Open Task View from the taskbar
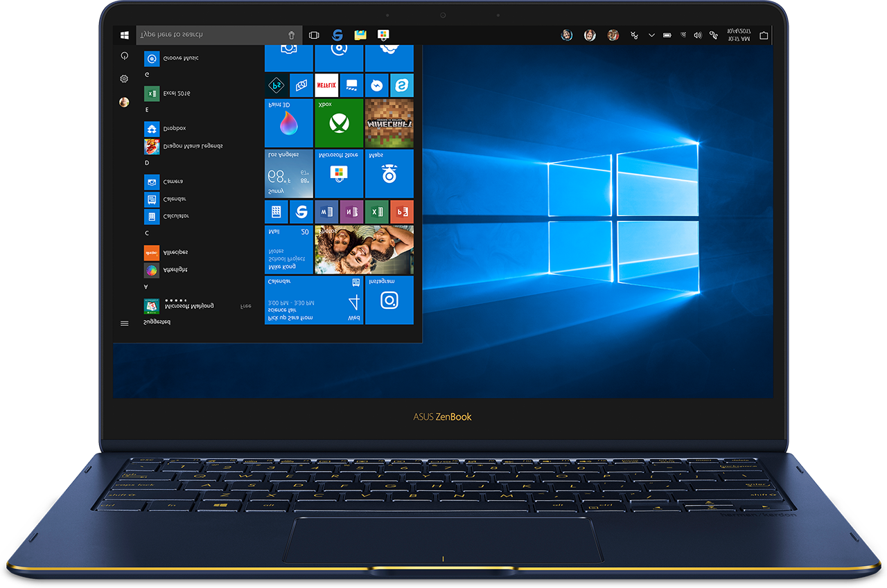This screenshot has width=887, height=588. pyautogui.click(x=314, y=35)
